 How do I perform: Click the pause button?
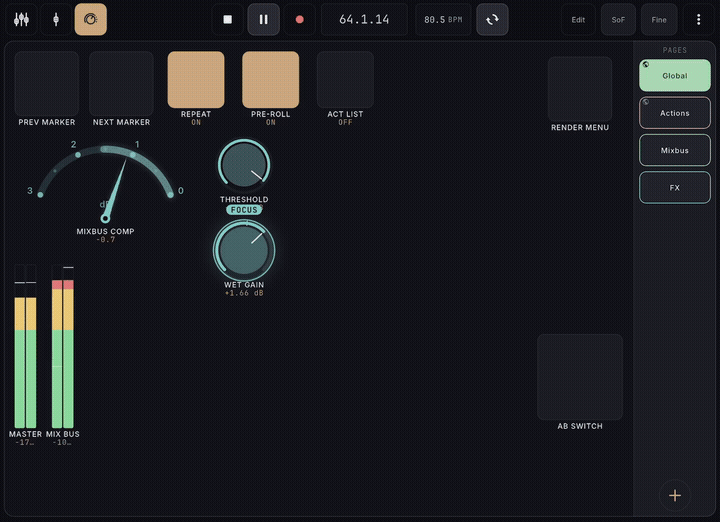click(x=264, y=19)
